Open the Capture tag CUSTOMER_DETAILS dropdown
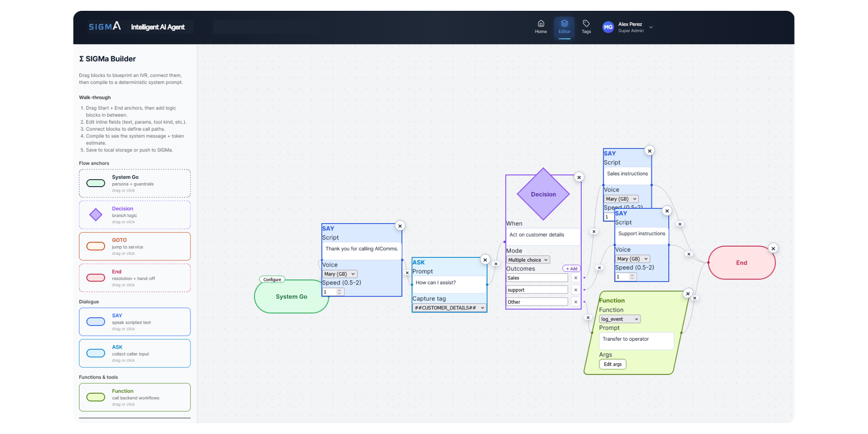This screenshot has width=868, height=434. pos(449,308)
